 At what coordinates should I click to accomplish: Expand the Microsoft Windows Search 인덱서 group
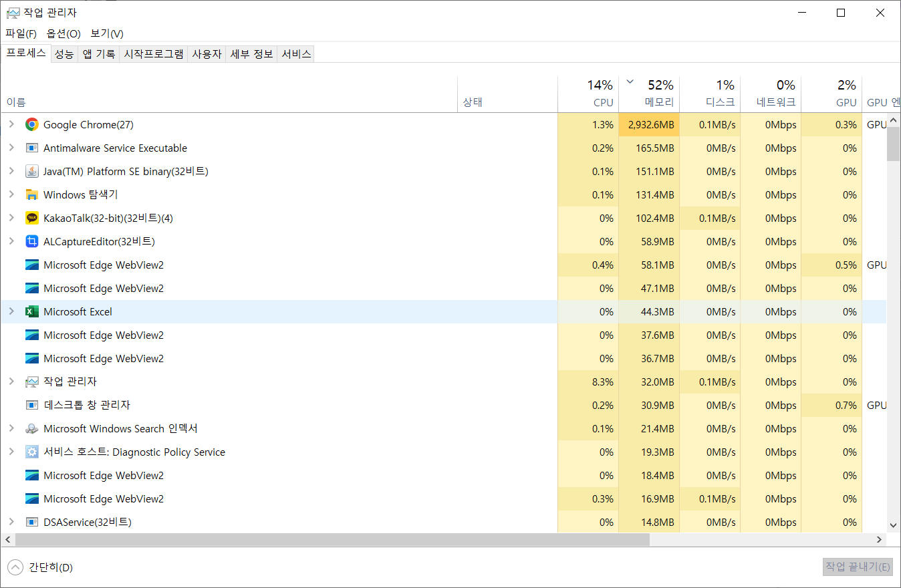tap(11, 428)
